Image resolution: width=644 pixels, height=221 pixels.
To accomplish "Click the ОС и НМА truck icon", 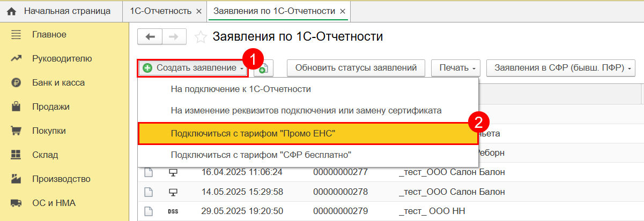I will tap(16, 203).
